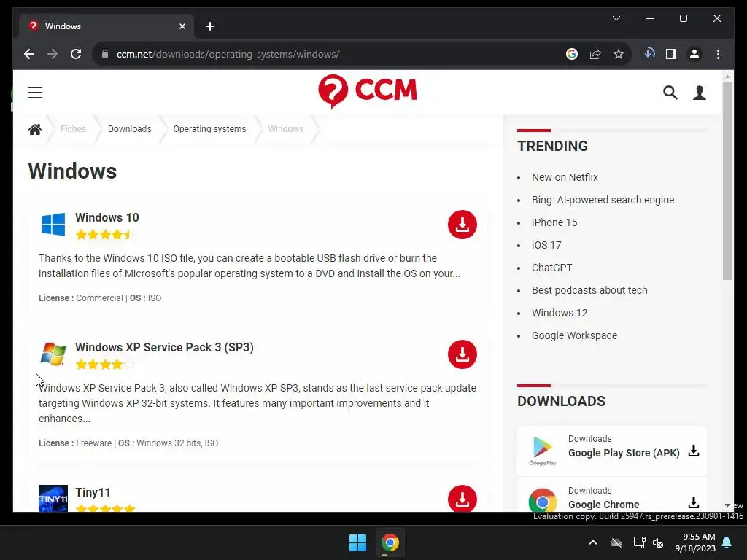Click the share page icon in address bar
Screen dimensions: 747x560
pyautogui.click(x=595, y=54)
